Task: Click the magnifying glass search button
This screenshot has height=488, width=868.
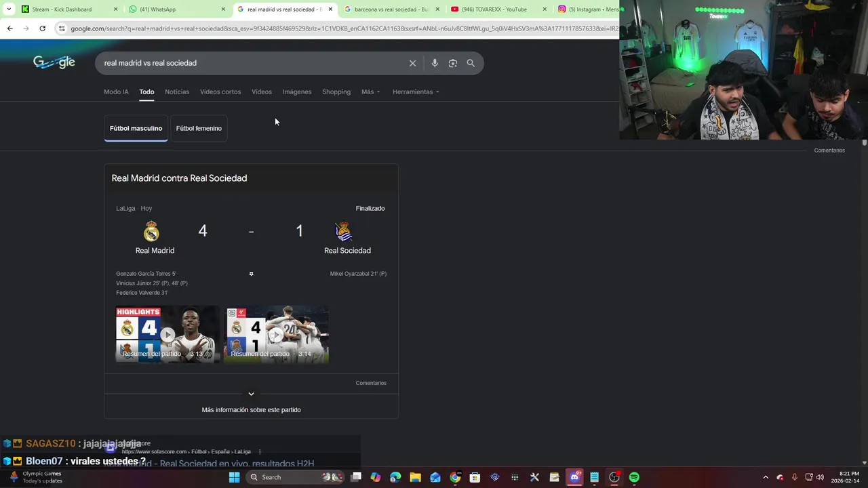Action: 471,63
